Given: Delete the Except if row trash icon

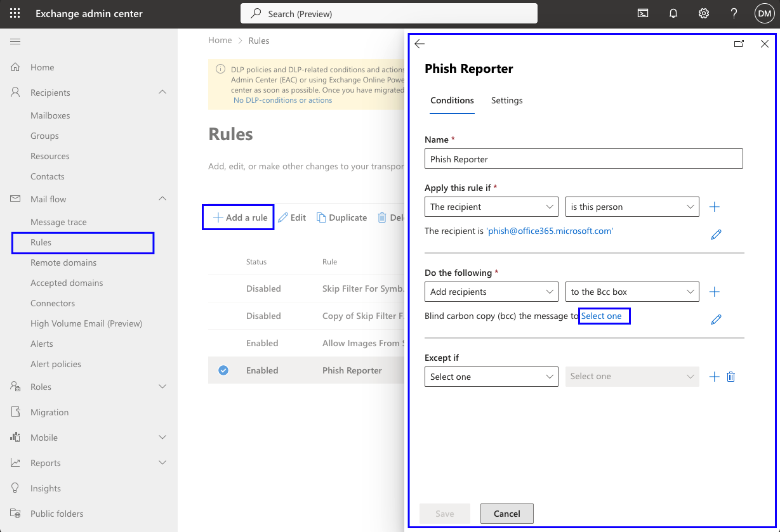Looking at the screenshot, I should click(730, 376).
